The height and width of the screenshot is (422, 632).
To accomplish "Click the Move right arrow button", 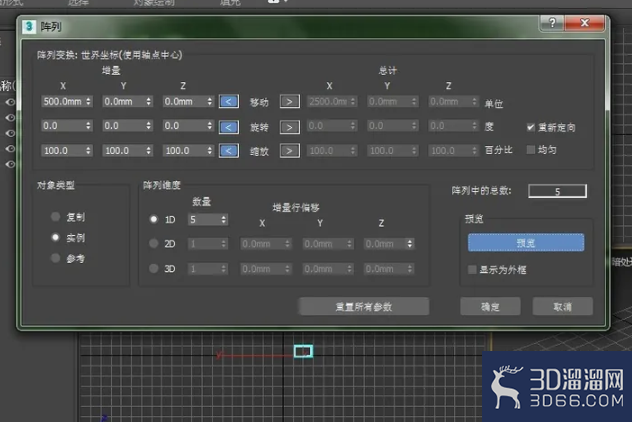I will (x=289, y=102).
